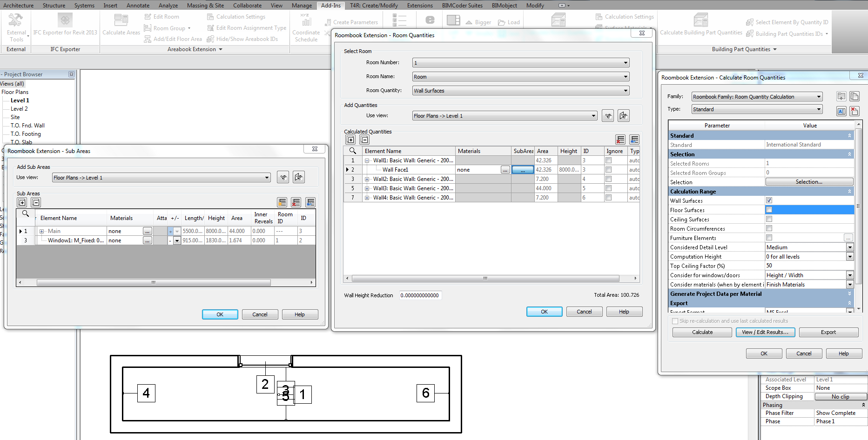The image size is (868, 440).
Task: Collapse the Main item in Sub Areas
Action: click(41, 231)
